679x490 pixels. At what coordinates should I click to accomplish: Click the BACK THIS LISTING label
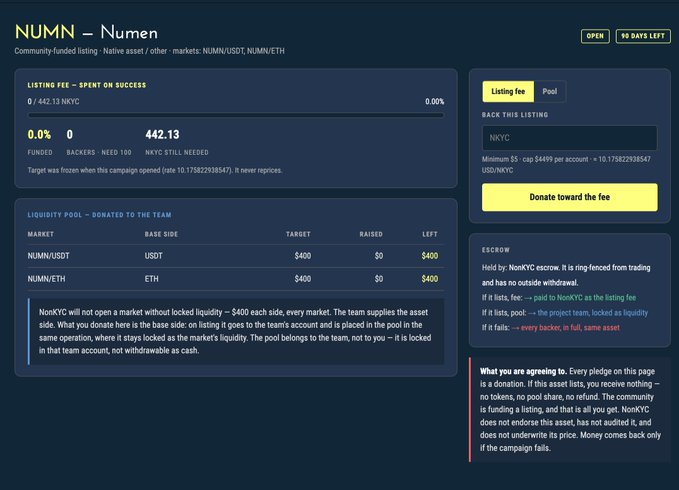515,115
